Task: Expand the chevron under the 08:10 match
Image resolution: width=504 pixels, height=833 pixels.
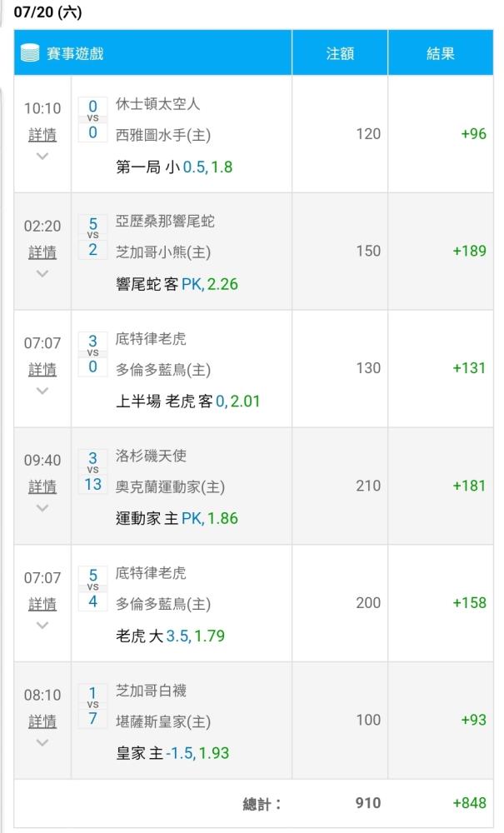Action: click(42, 743)
